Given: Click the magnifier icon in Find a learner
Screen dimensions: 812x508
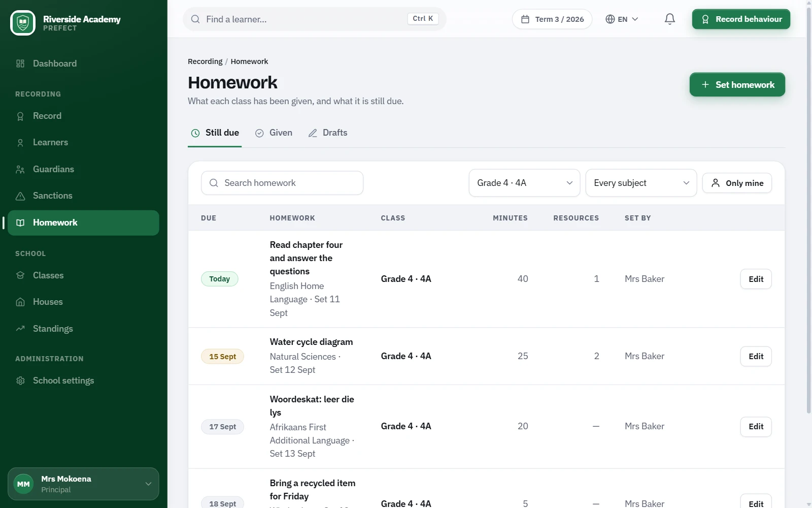Looking at the screenshot, I should (x=195, y=19).
